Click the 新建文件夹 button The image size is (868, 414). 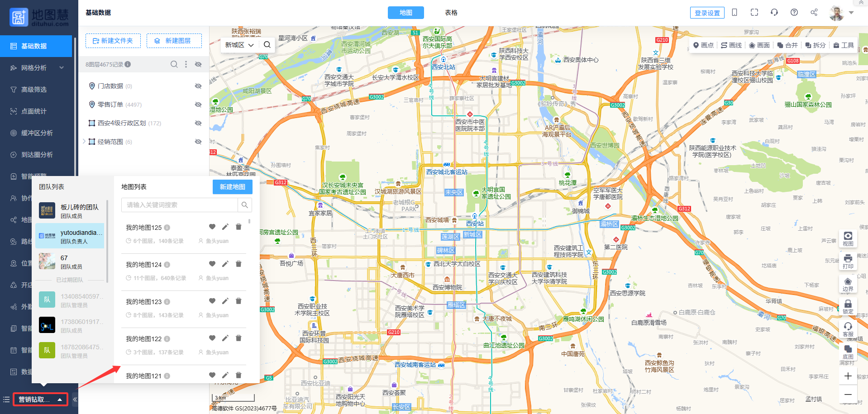tap(113, 41)
